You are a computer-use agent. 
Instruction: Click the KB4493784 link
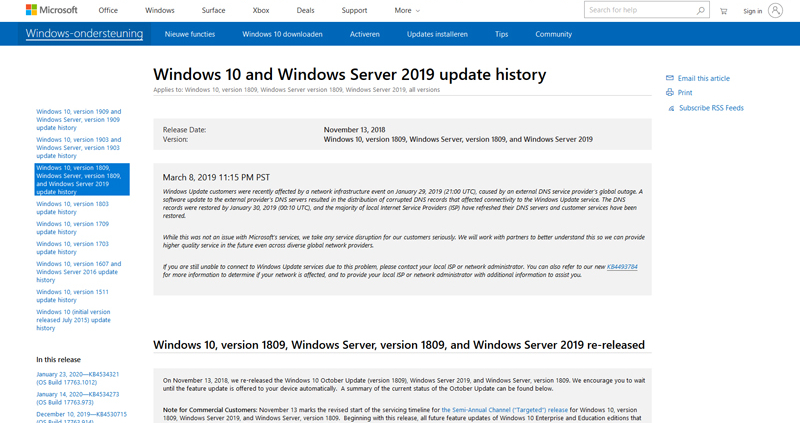(x=622, y=266)
